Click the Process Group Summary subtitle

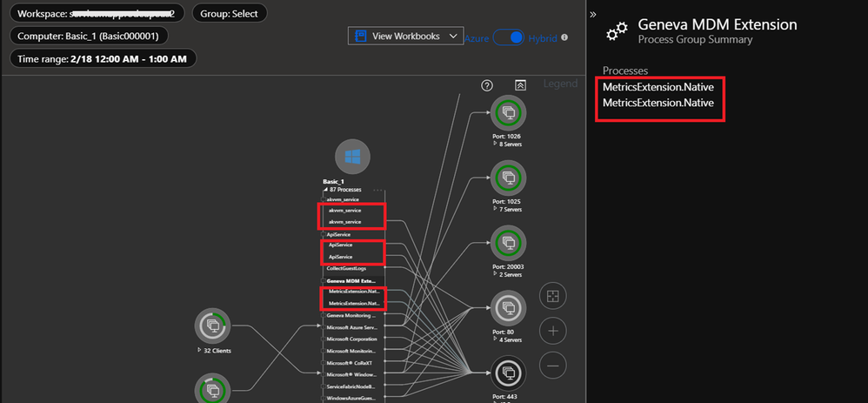[x=695, y=40]
